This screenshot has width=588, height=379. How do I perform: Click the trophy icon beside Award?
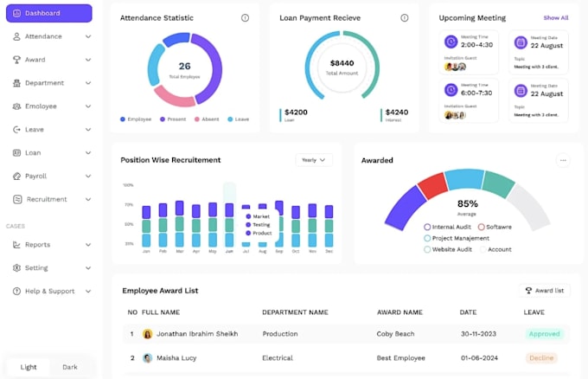pyautogui.click(x=16, y=60)
